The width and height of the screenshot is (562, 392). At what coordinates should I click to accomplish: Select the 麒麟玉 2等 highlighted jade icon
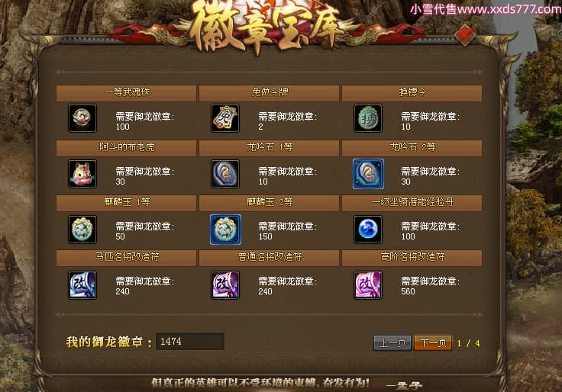225,230
